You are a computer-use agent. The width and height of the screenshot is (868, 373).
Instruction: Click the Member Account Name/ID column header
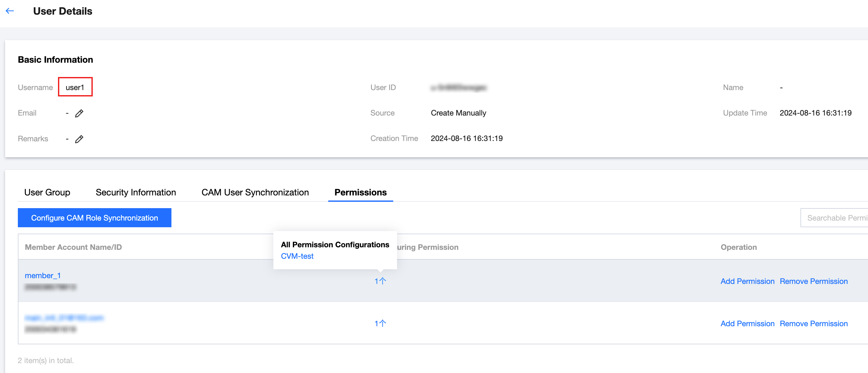(73, 247)
